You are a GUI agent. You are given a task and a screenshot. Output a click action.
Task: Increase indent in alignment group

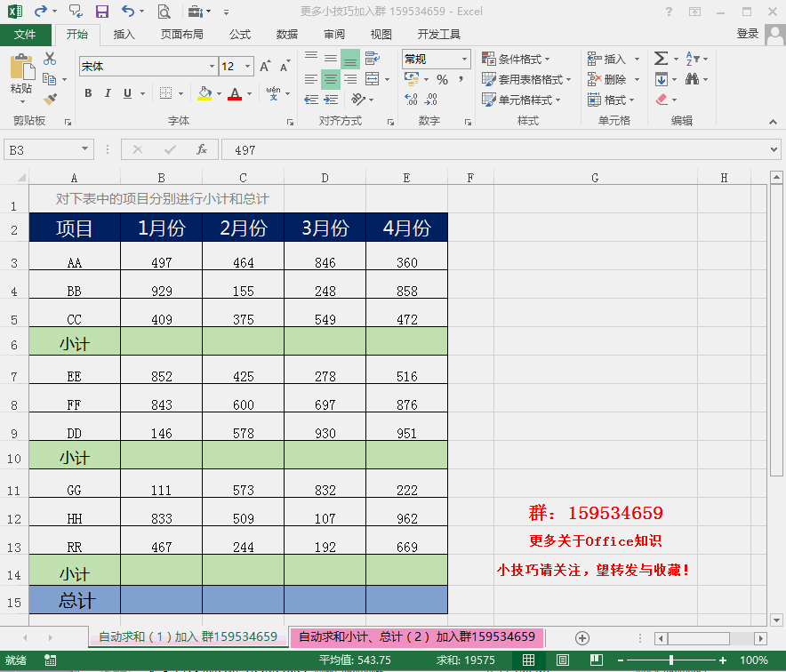point(331,100)
